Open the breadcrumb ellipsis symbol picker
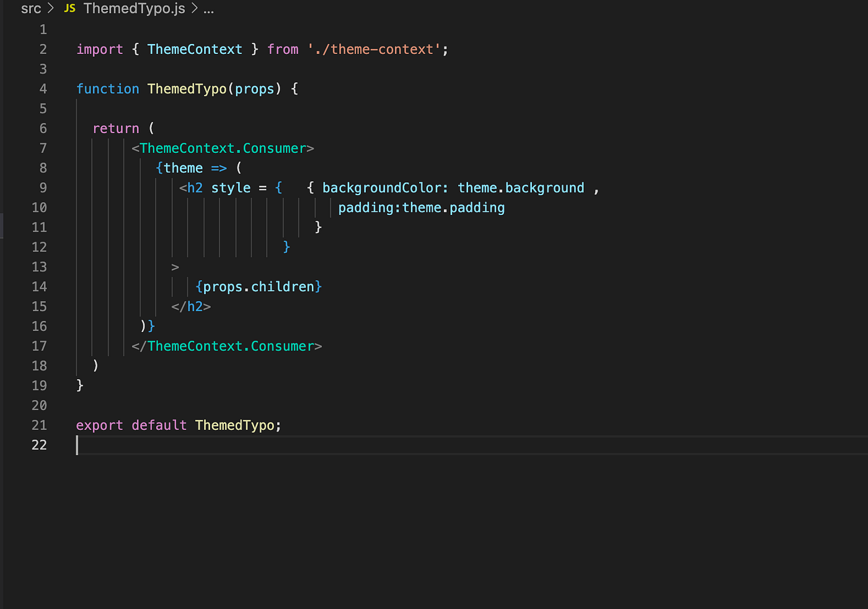Viewport: 868px width, 609px height. [209, 9]
